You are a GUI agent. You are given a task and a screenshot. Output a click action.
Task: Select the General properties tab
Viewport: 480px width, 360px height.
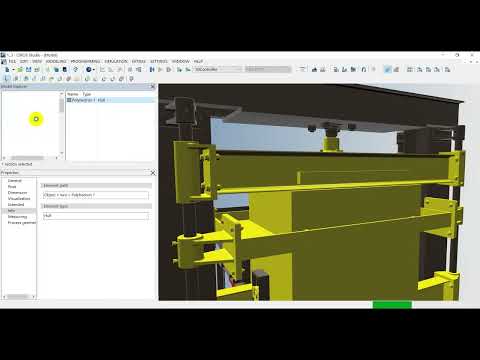coord(15,181)
